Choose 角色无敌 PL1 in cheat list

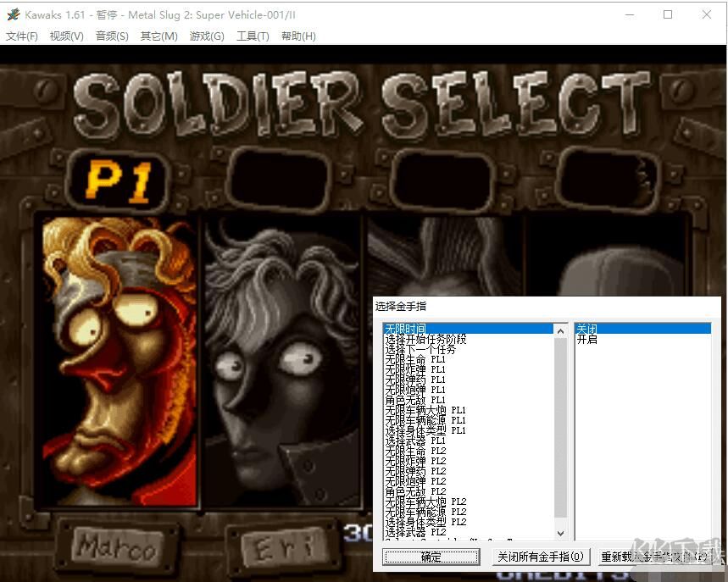[x=414, y=400]
